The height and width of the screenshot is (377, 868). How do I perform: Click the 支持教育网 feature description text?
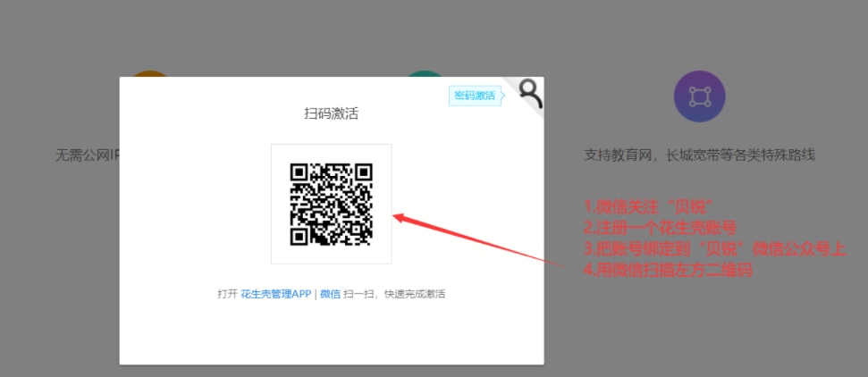tap(699, 155)
